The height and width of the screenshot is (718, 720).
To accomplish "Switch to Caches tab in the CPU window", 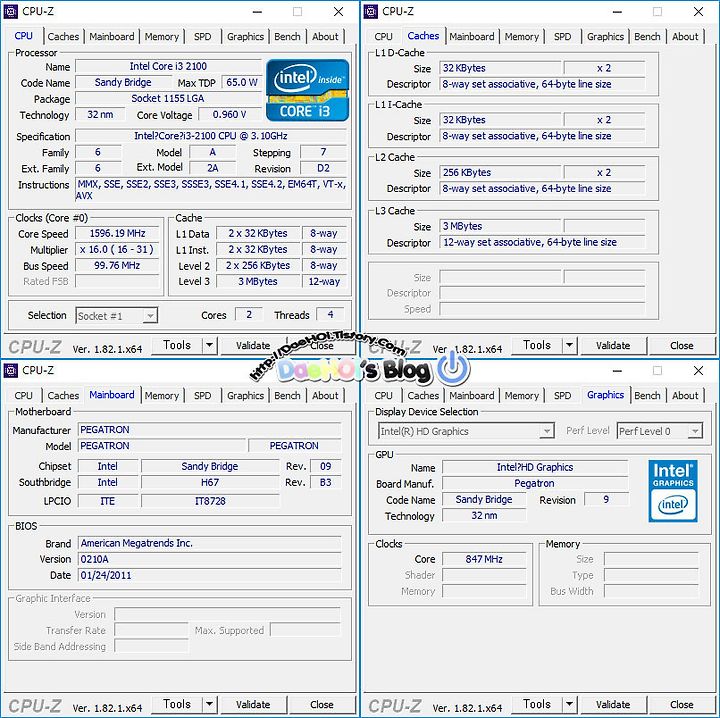I will 63,36.
